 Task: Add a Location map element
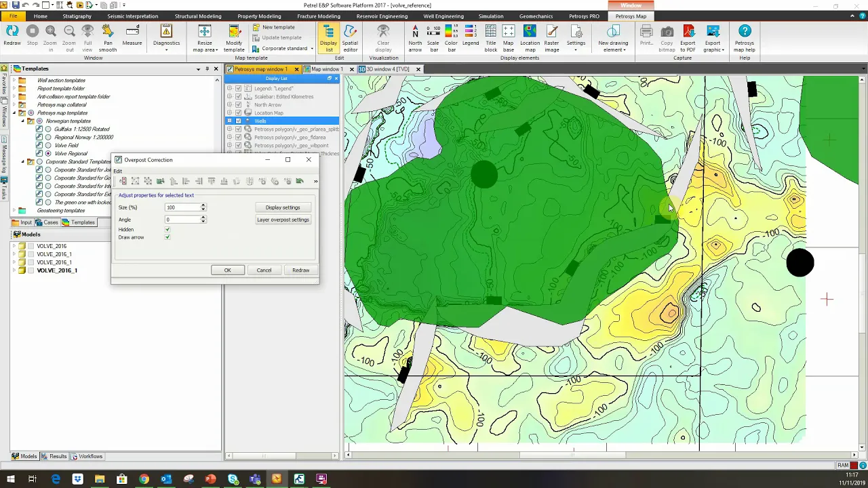pos(530,38)
